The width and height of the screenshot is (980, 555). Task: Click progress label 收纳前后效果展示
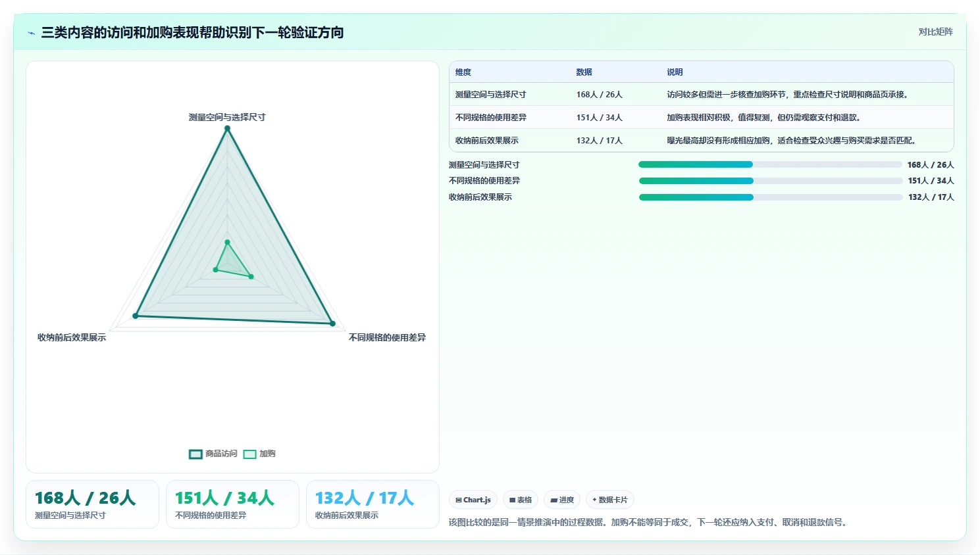coord(480,197)
